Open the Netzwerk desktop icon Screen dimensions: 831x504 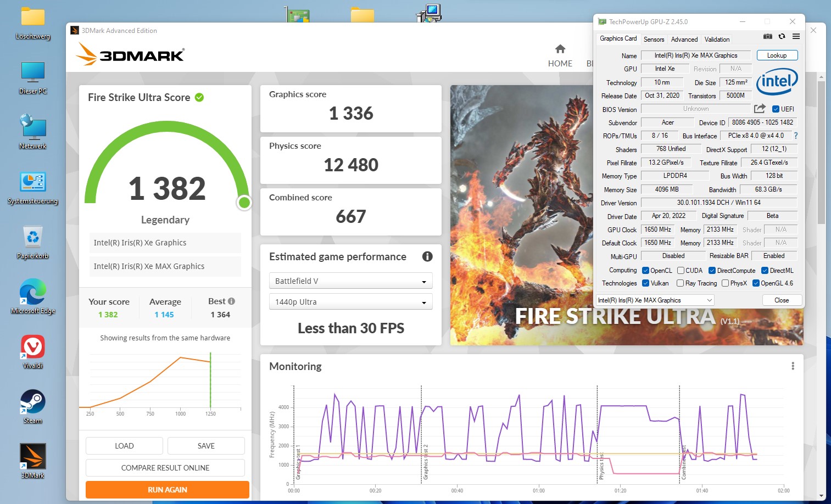33,132
